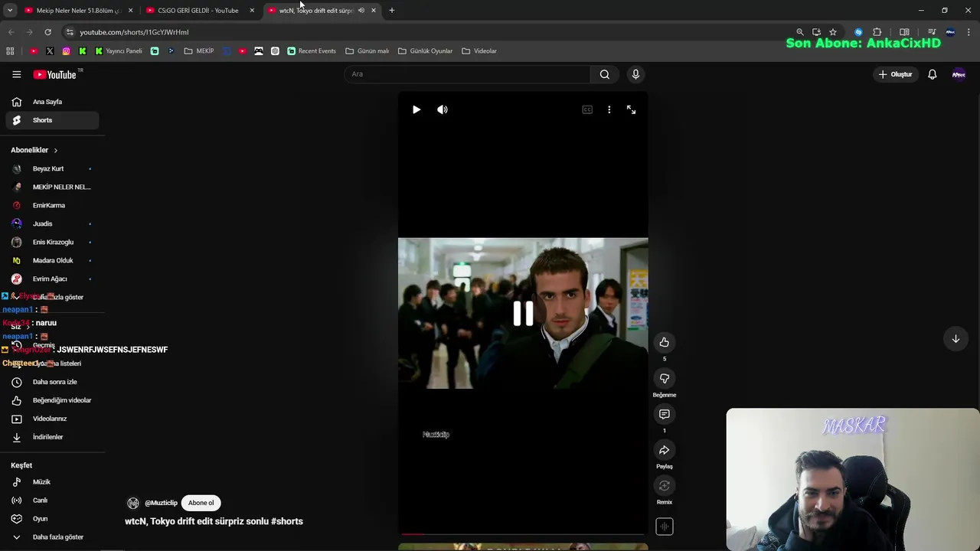The height and width of the screenshot is (551, 980).
Task: Like the short with thumbs up
Action: pos(665,342)
